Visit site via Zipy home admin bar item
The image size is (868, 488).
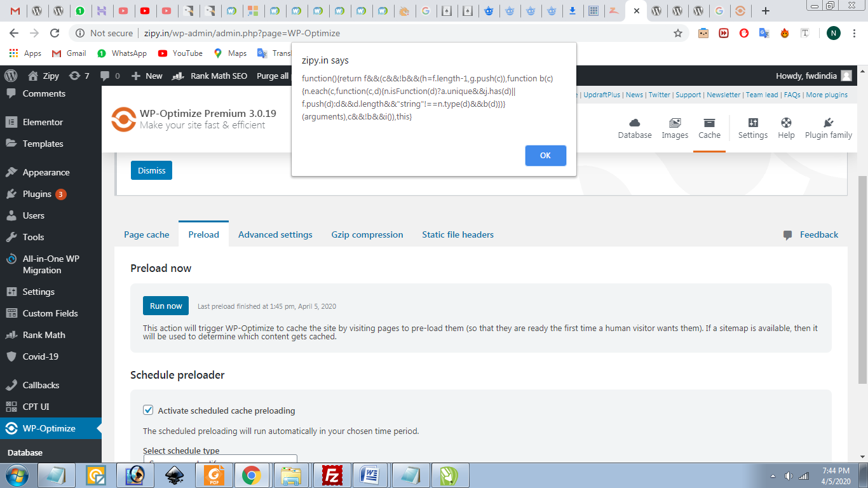pyautogui.click(x=44, y=76)
